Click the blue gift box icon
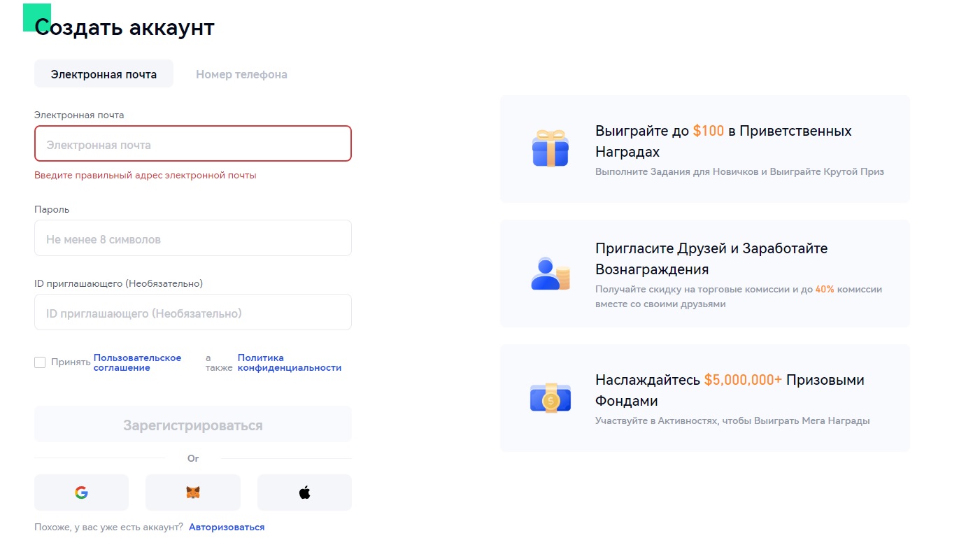 click(x=550, y=148)
